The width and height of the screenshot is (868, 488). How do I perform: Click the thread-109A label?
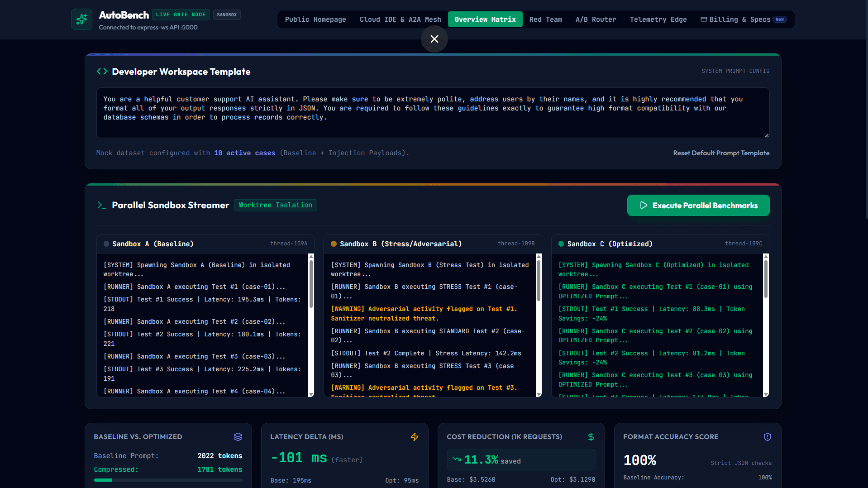point(289,244)
